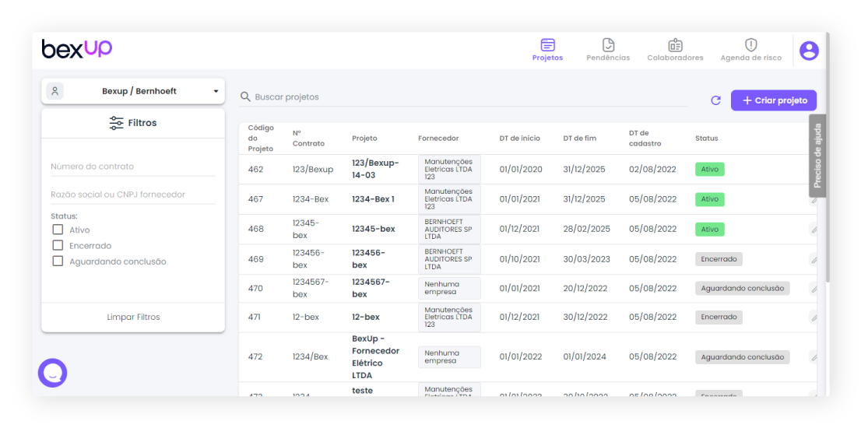Focus the Número do contrato field
Viewport: 868px width, 435px height.
pos(132,167)
